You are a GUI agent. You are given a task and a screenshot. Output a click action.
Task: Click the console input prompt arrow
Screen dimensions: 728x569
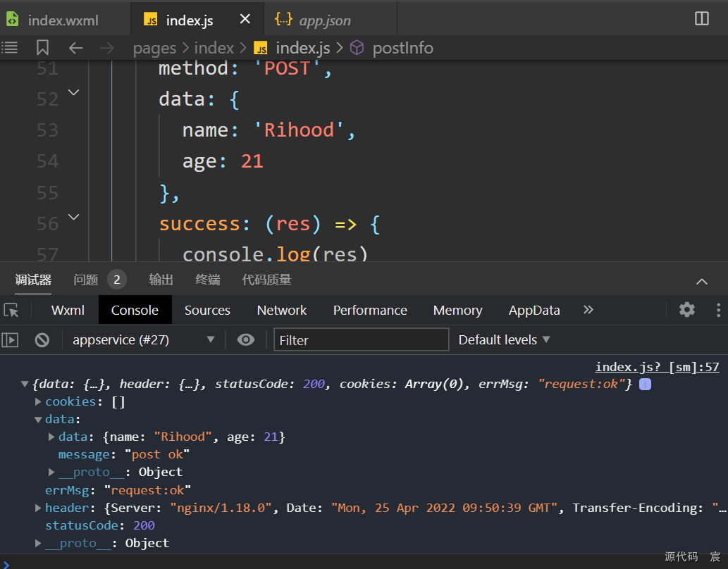(x=6, y=564)
